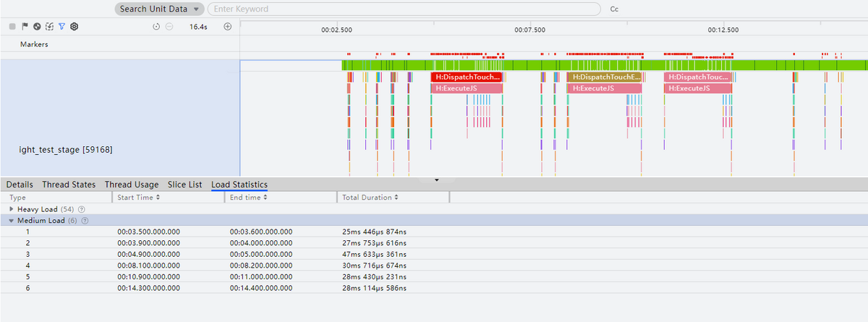The image size is (868, 322).
Task: Switch to the Thread States tab
Action: (x=69, y=185)
